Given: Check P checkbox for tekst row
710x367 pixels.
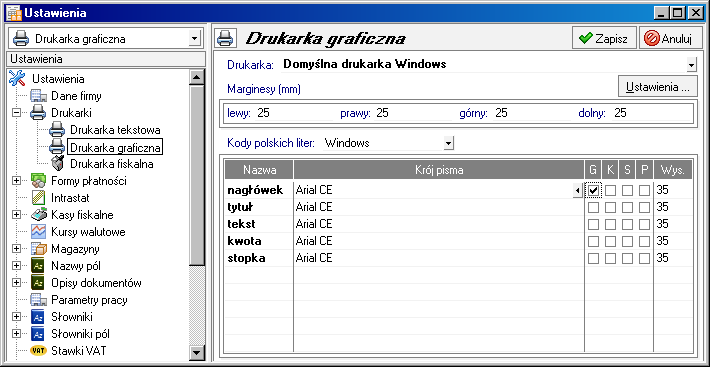Looking at the screenshot, I should pos(644,224).
